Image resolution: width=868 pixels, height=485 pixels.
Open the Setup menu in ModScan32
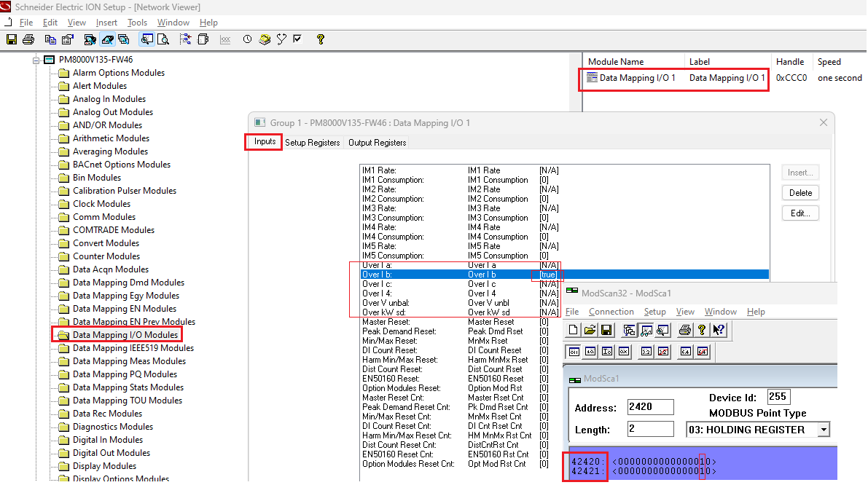pyautogui.click(x=655, y=312)
